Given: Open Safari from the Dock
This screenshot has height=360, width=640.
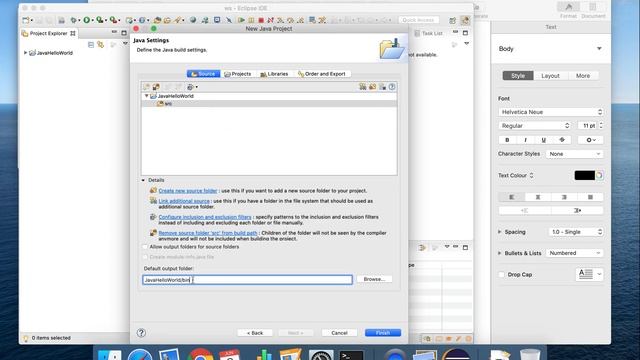Looking at the screenshot, I should (x=140, y=354).
